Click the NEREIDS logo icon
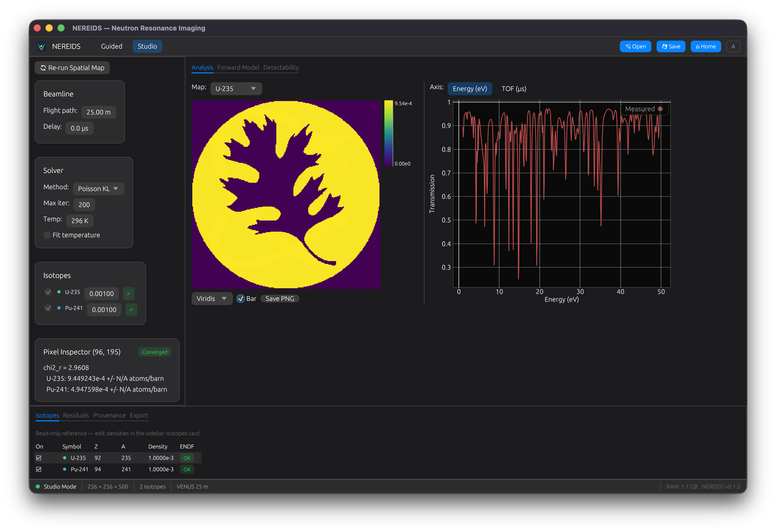 (x=41, y=47)
